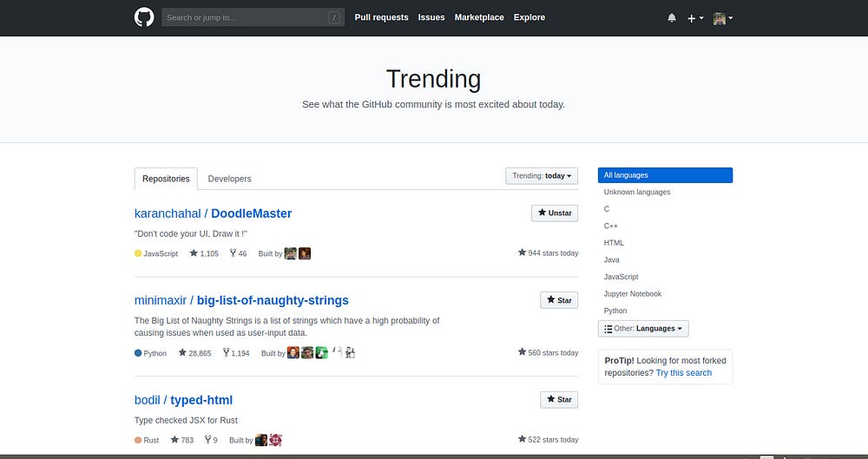Click DoodleMaster's fork count 46
Image resolution: width=868 pixels, height=459 pixels.
tap(239, 253)
